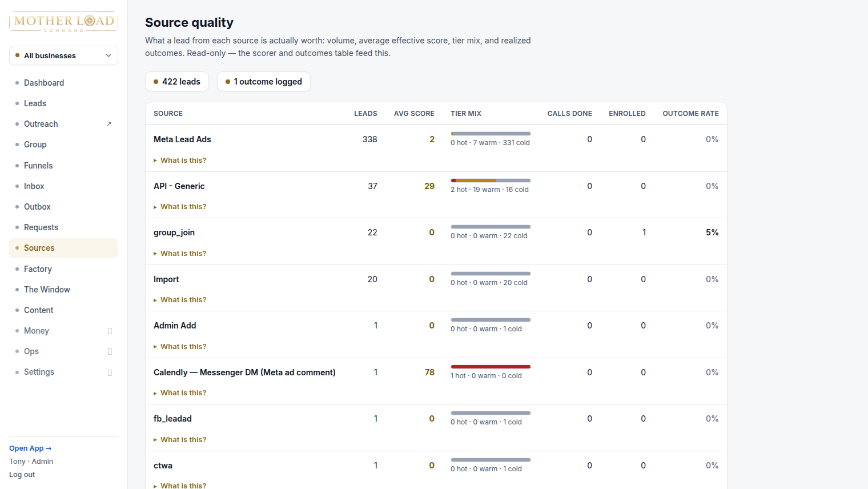
Task: Expand 'What is this?' under group_join
Action: [180, 254]
